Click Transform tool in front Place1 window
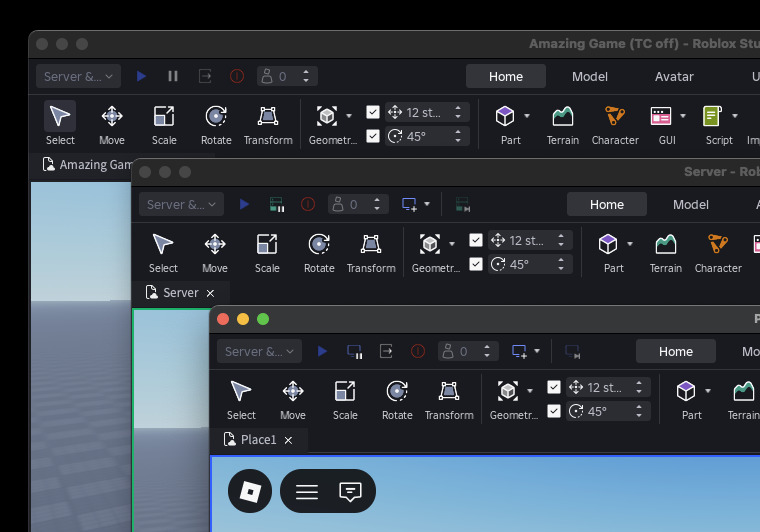 click(x=449, y=399)
